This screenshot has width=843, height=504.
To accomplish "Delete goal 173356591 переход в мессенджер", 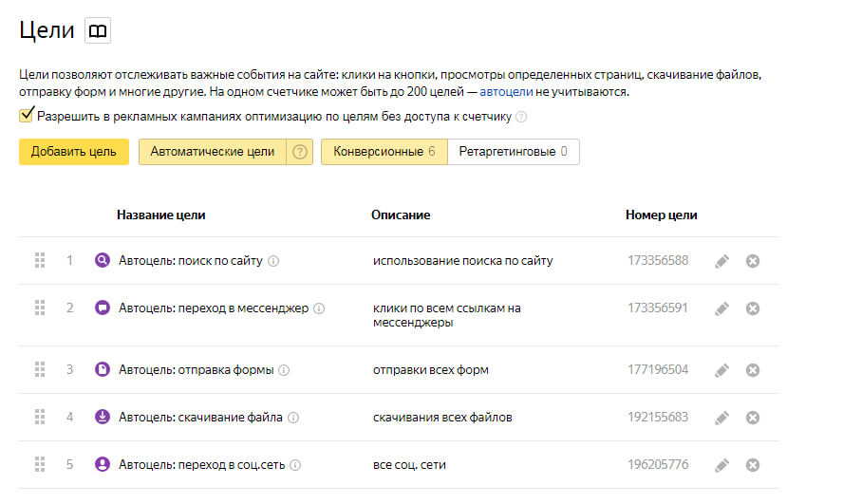I will (x=753, y=308).
